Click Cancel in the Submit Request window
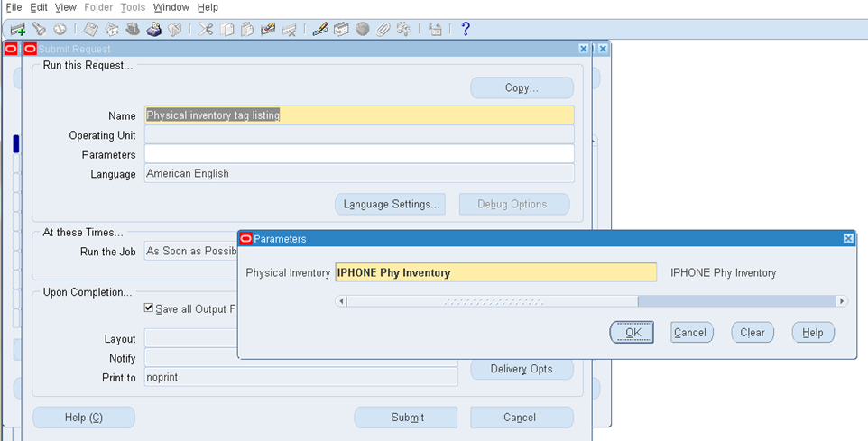This screenshot has width=868, height=441. pyautogui.click(x=522, y=418)
